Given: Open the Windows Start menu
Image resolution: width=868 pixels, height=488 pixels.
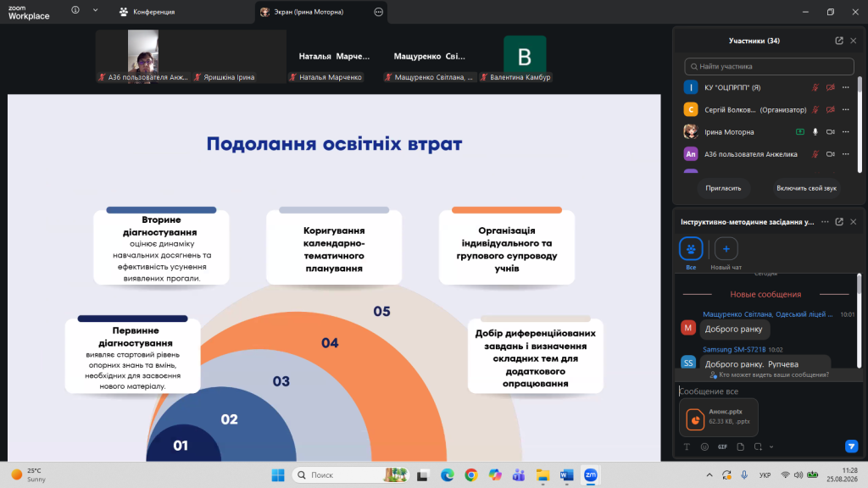Looking at the screenshot, I should 278,474.
